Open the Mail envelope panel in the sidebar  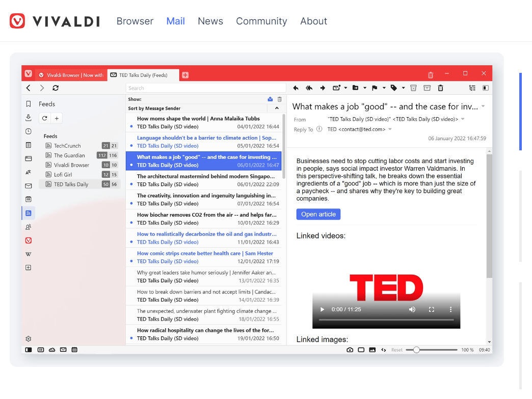point(29,185)
